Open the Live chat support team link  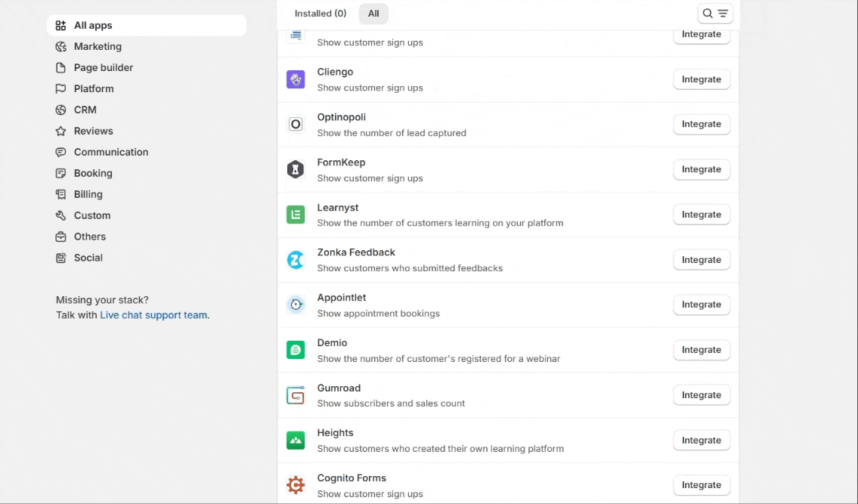(x=153, y=315)
